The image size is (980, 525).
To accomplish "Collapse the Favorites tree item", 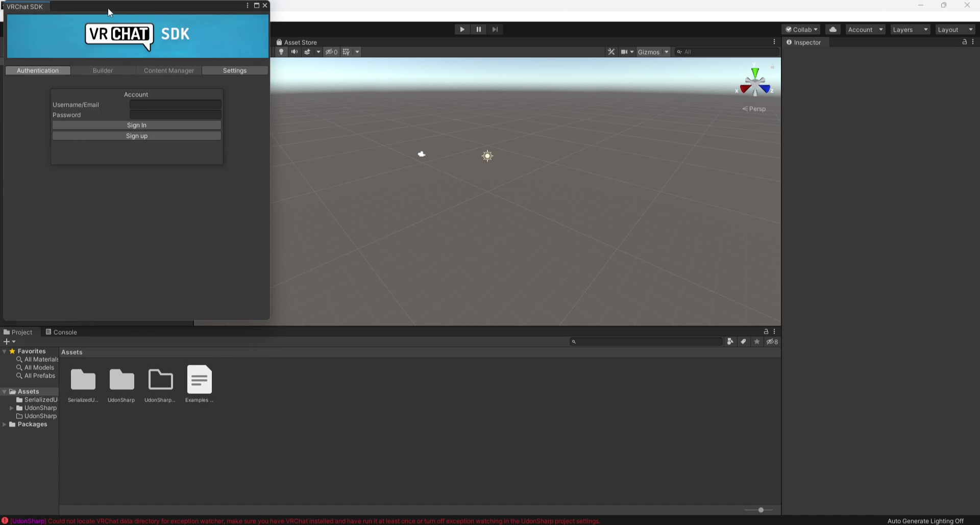I will [5, 352].
